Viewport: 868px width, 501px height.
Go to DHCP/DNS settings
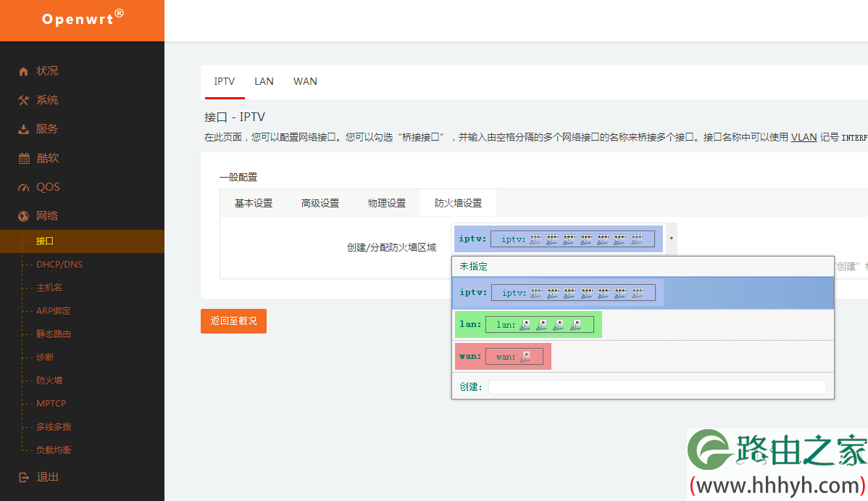click(x=59, y=265)
